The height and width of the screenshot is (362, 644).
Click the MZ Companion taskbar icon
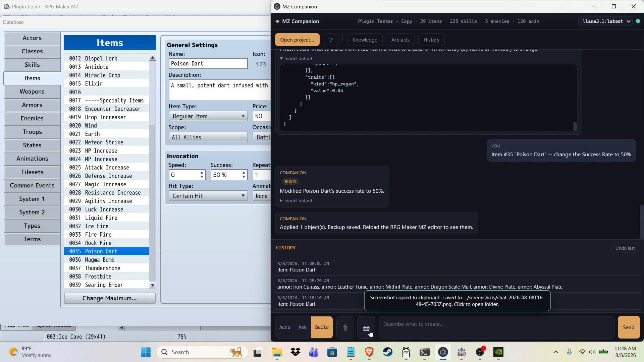[x=443, y=352]
